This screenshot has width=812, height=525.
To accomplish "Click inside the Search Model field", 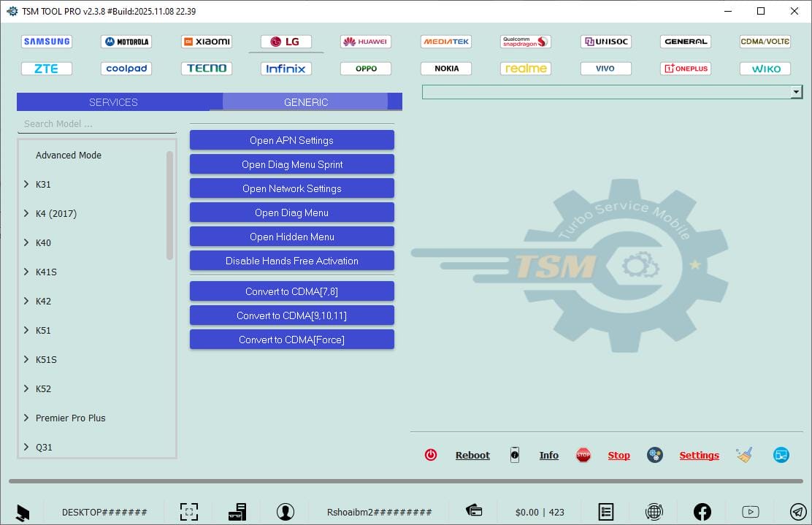I will (95, 123).
